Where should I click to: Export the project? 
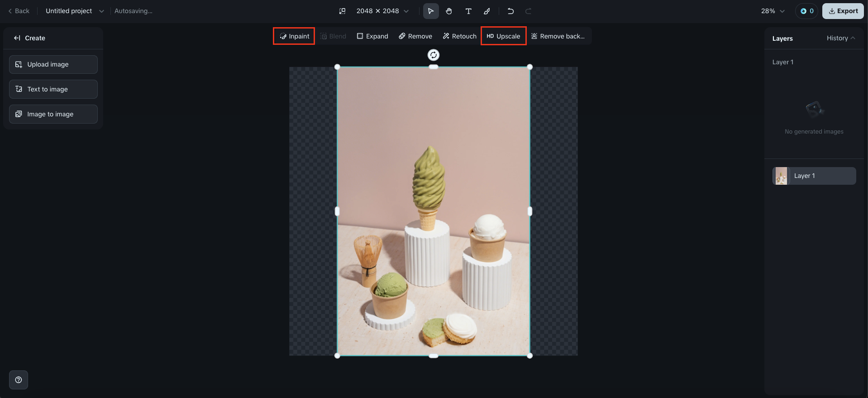pos(843,11)
